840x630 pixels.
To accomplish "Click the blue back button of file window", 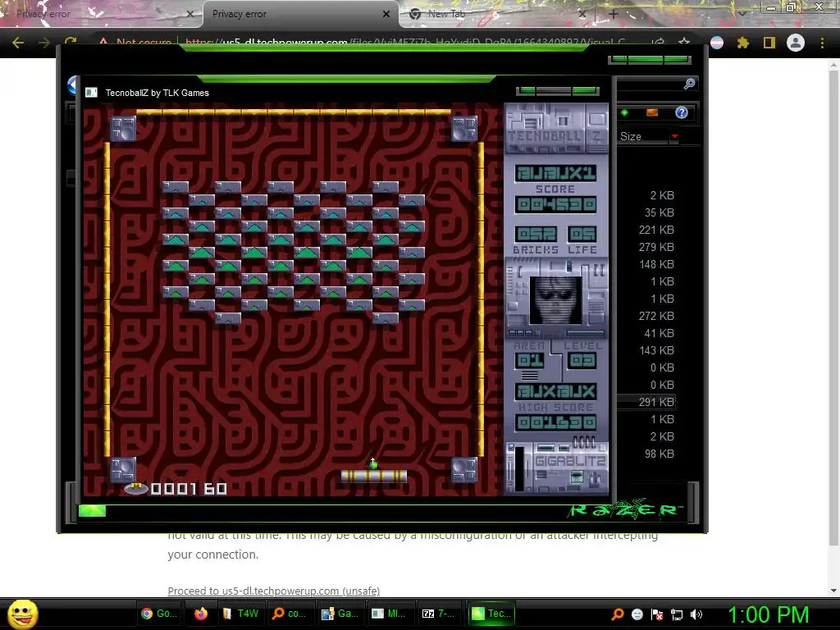I will coord(73,85).
